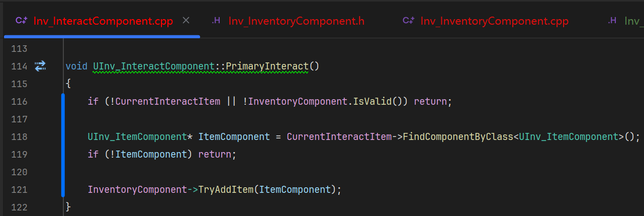Screen dimensions: 644x216
Task: Click line number 121 in the gutter
Action: 19,189
